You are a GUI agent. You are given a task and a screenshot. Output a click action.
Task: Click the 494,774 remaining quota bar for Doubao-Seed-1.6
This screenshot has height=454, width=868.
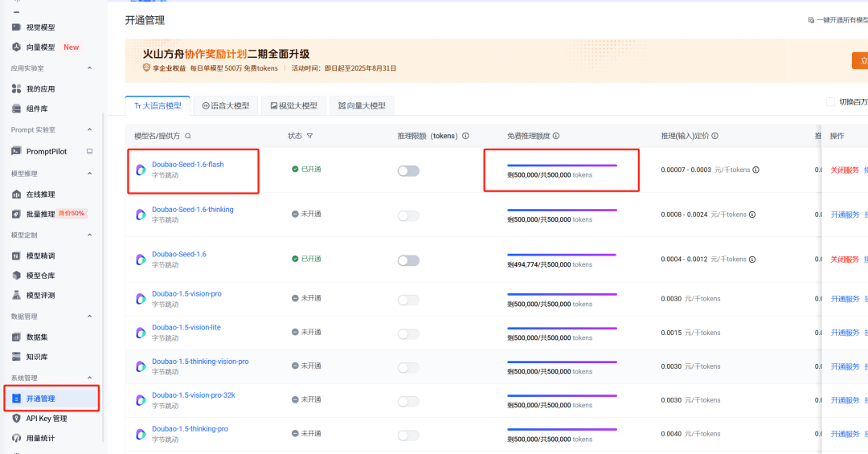pyautogui.click(x=562, y=255)
